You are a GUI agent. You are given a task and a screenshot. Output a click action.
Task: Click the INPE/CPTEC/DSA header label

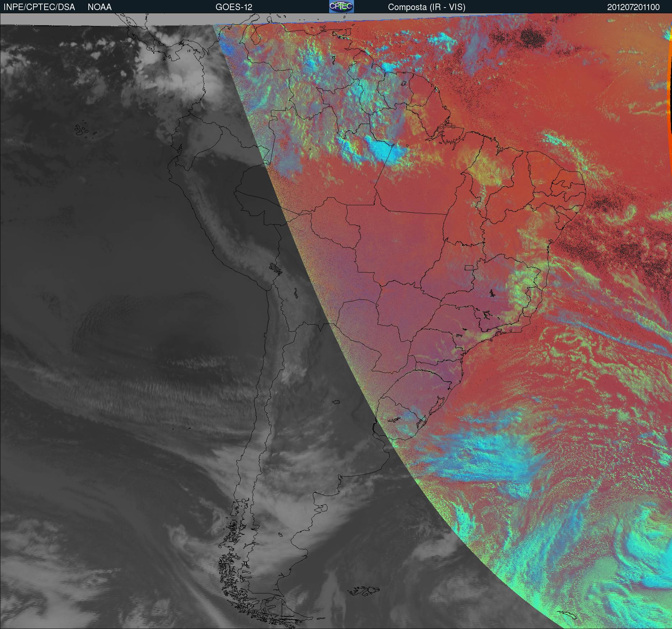[39, 7]
